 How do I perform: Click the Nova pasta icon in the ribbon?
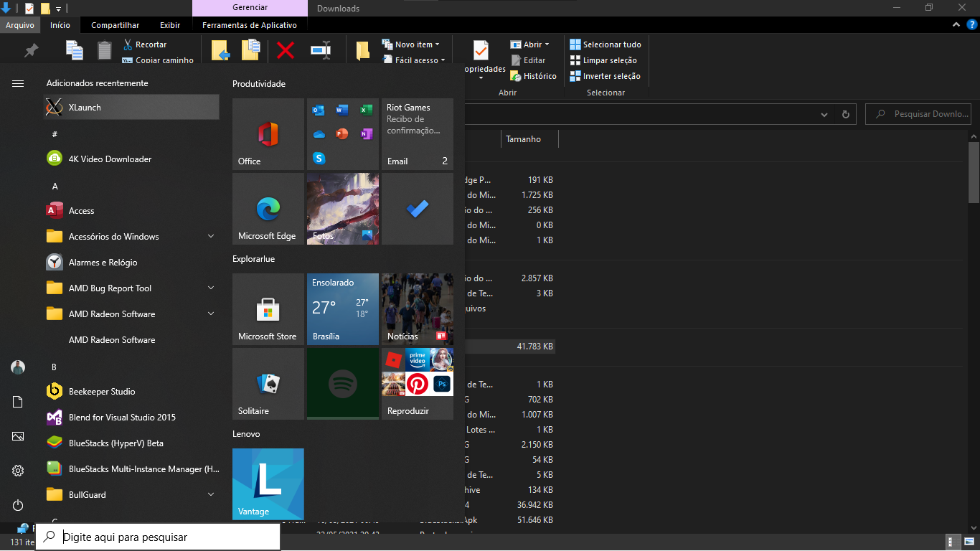click(362, 50)
